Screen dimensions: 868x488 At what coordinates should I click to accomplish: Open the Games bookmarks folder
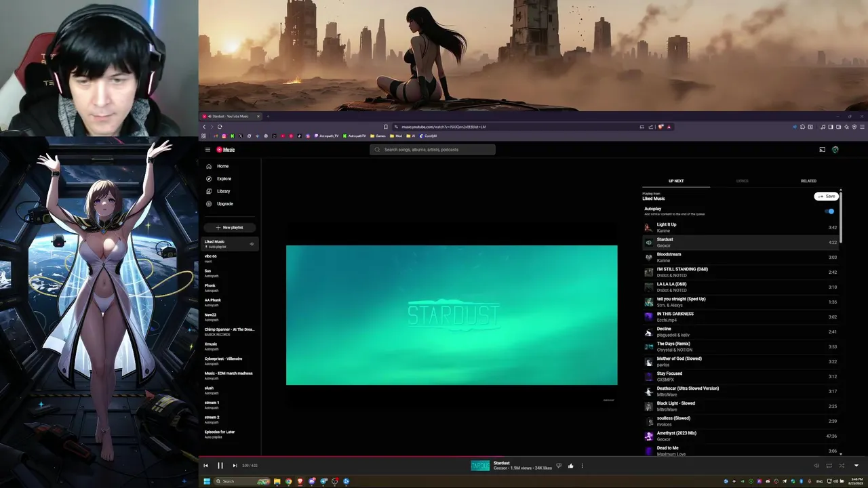click(x=378, y=136)
